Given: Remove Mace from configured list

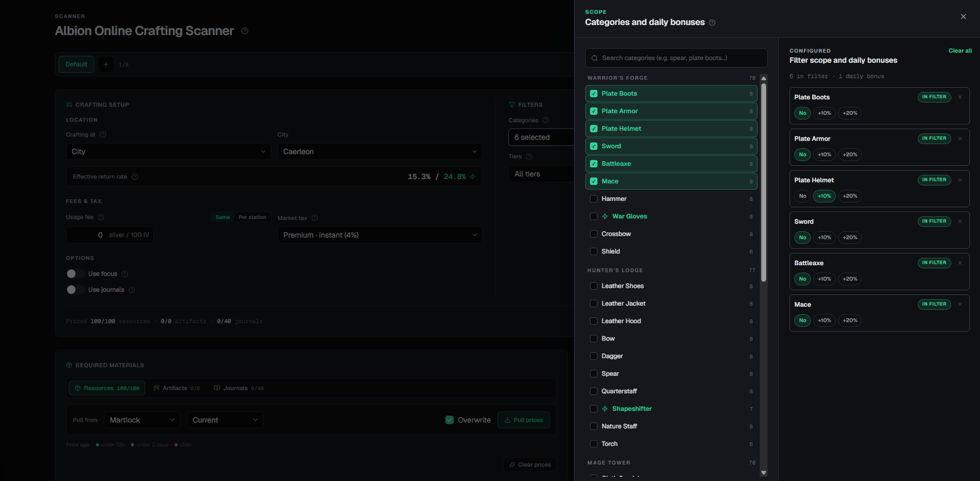Looking at the screenshot, I should (x=960, y=305).
